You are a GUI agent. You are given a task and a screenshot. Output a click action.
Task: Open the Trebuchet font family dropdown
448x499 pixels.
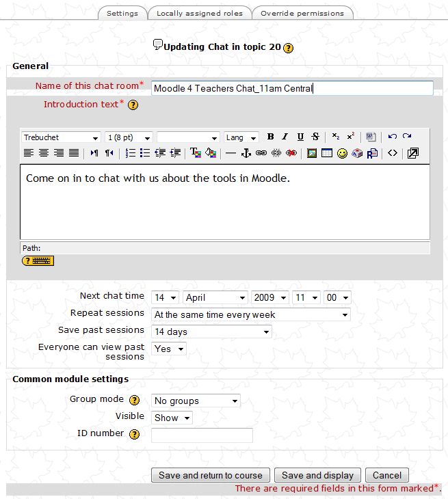pos(62,138)
